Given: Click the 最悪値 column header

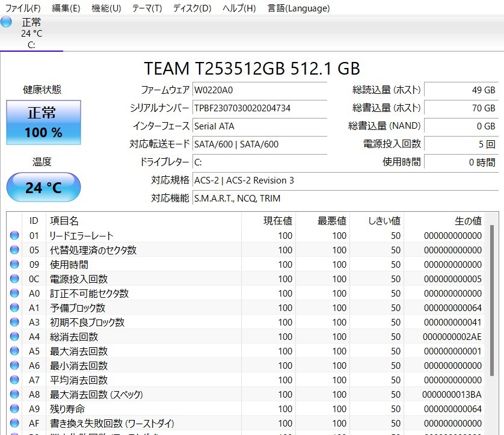Looking at the screenshot, I should pyautogui.click(x=323, y=221).
